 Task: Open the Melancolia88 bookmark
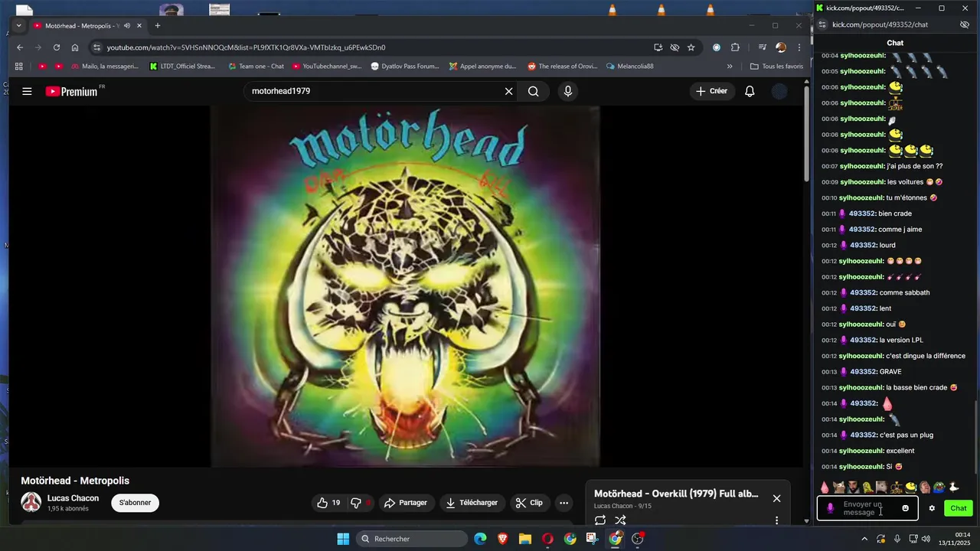coord(629,67)
